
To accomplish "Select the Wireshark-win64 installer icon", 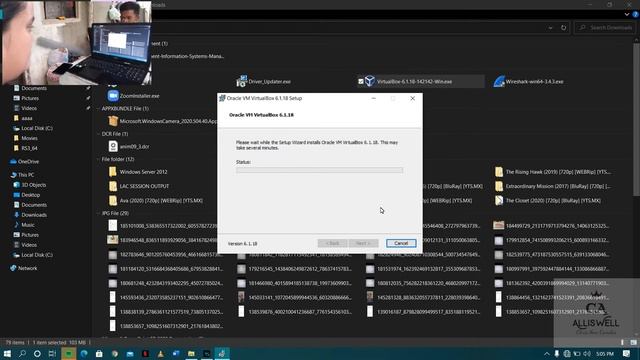I will [499, 81].
